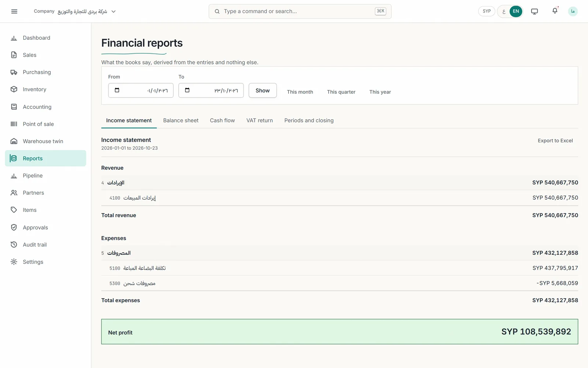Screen dimensions: 588x368
Task: Click the Pipeline chart icon
Action: (14, 176)
